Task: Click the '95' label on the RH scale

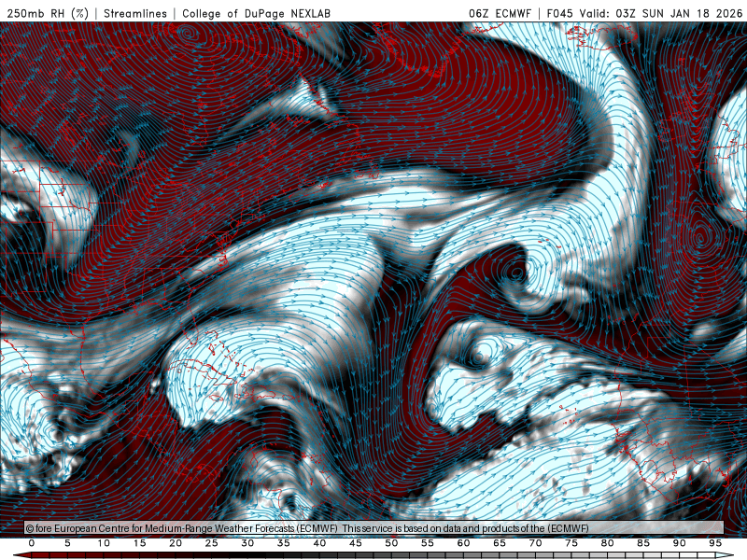Action: pyautogui.click(x=715, y=543)
